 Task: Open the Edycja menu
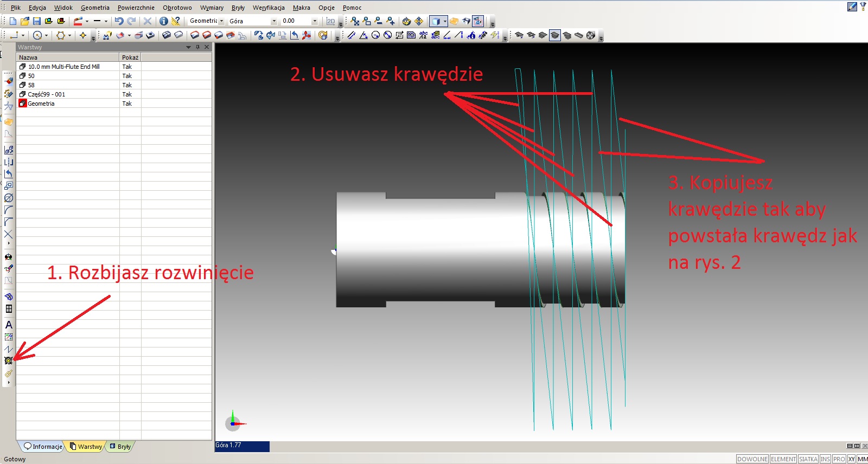[37, 8]
